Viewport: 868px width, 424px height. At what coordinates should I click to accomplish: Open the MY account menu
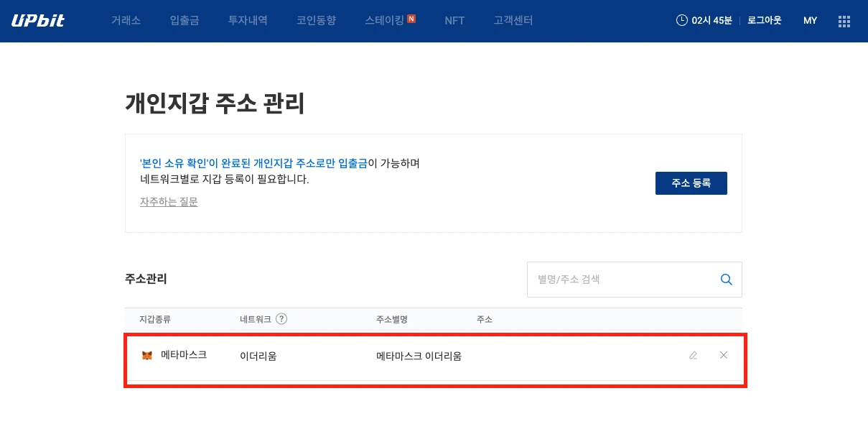[810, 21]
